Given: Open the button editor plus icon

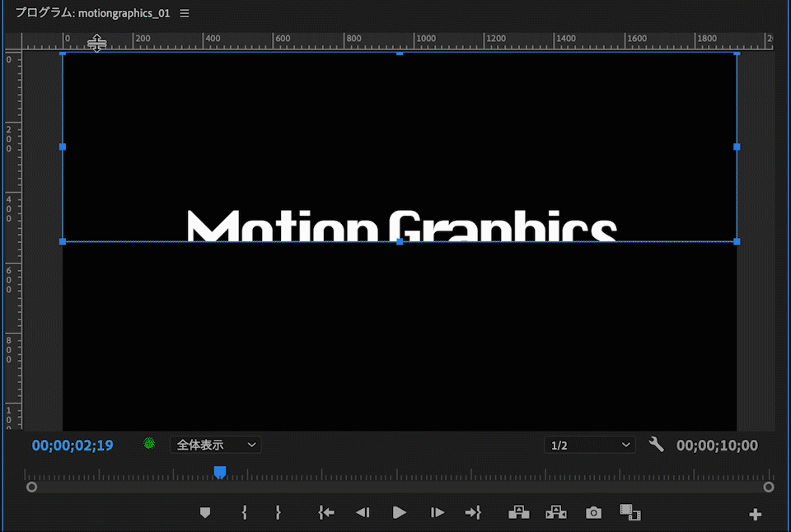Looking at the screenshot, I should (x=756, y=515).
